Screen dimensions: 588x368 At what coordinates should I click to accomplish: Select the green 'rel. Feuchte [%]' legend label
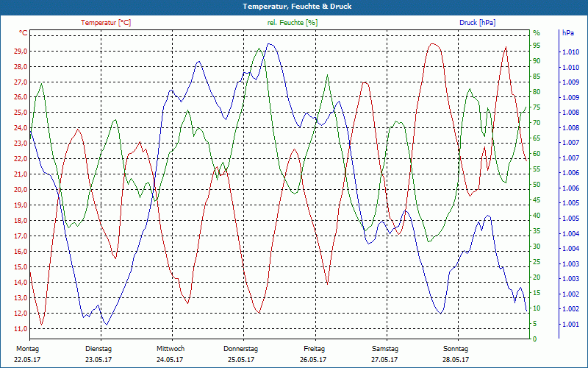[x=293, y=23]
